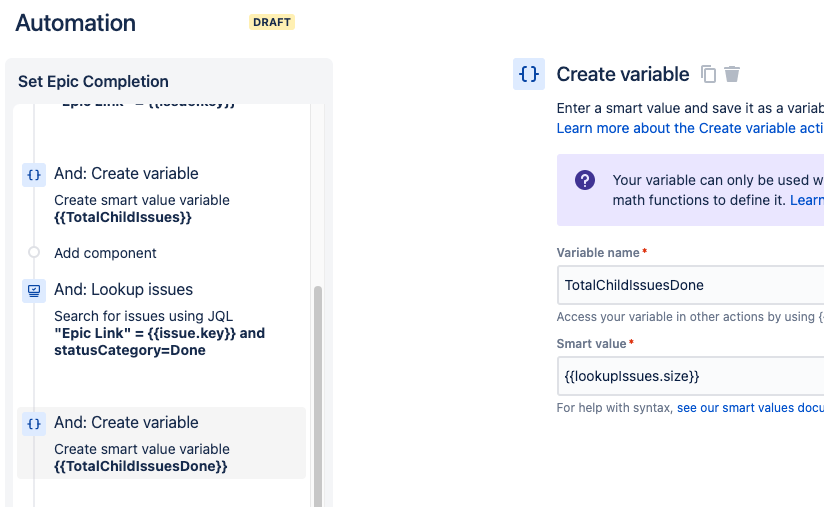This screenshot has width=824, height=507.
Task: Duplicate the Create variable component
Action: tap(709, 74)
